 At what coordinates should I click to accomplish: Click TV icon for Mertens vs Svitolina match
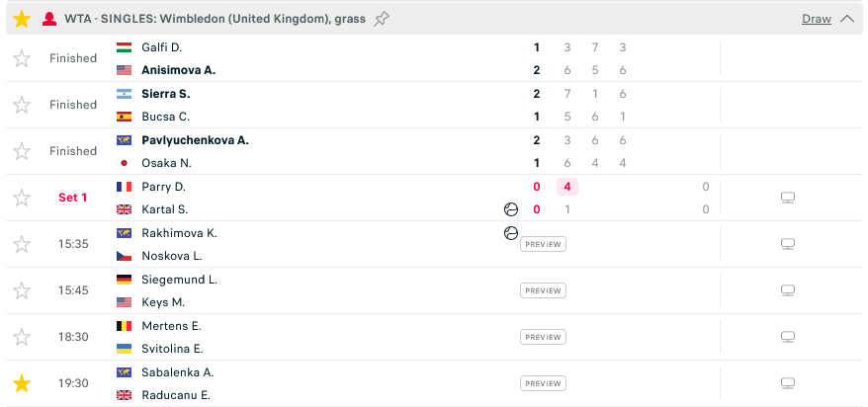coord(788,337)
